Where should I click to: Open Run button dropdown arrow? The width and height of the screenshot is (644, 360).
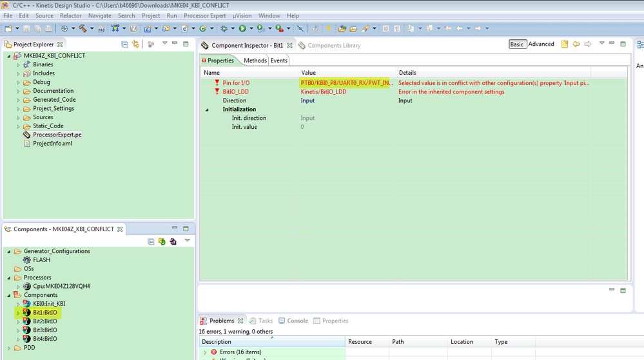251,29
